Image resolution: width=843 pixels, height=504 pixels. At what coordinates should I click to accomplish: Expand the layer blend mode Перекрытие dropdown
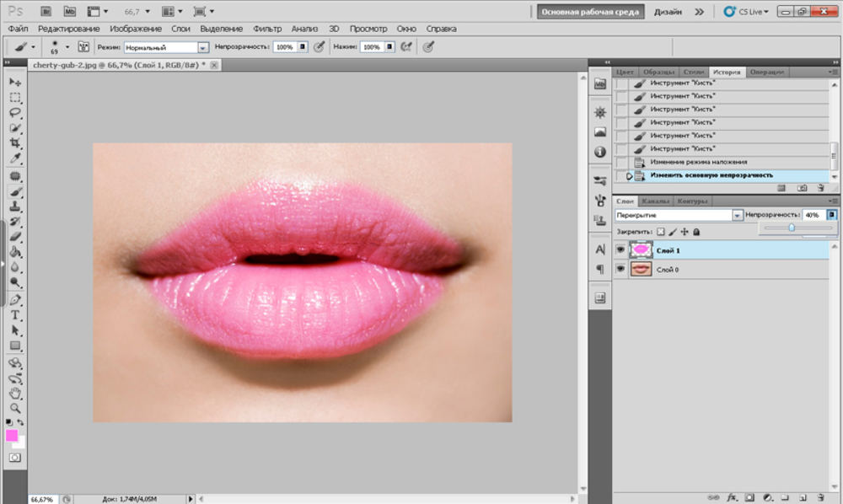(x=737, y=216)
